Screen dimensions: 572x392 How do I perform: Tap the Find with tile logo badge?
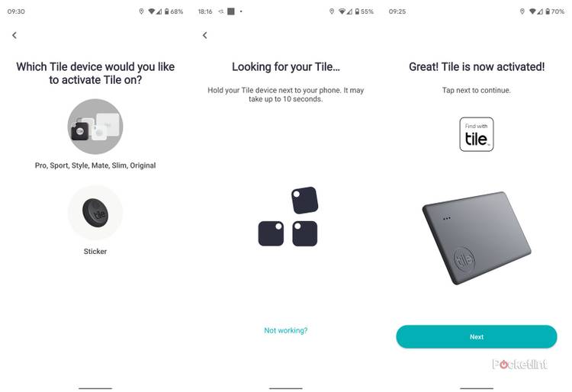pos(477,134)
